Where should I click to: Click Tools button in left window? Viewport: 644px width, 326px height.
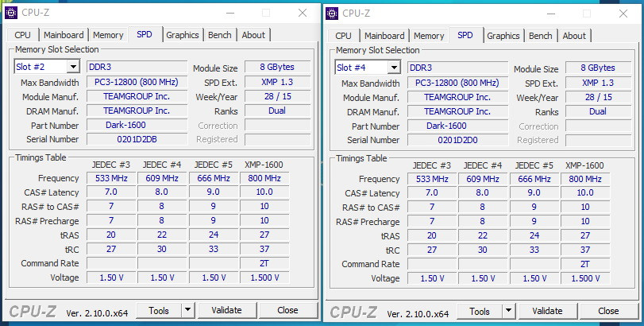(159, 310)
